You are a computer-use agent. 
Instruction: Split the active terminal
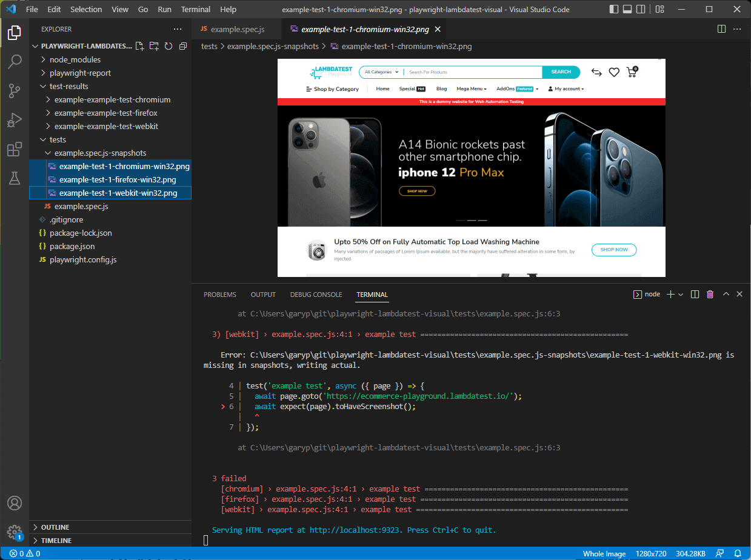694,294
